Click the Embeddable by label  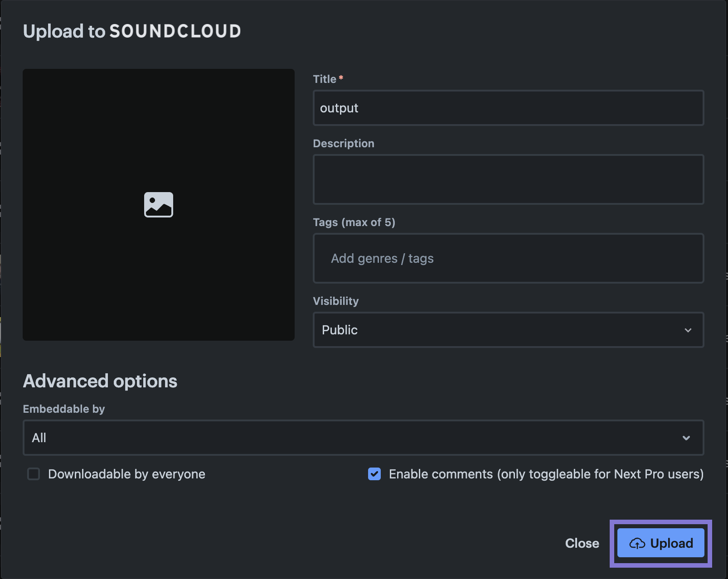(x=64, y=409)
